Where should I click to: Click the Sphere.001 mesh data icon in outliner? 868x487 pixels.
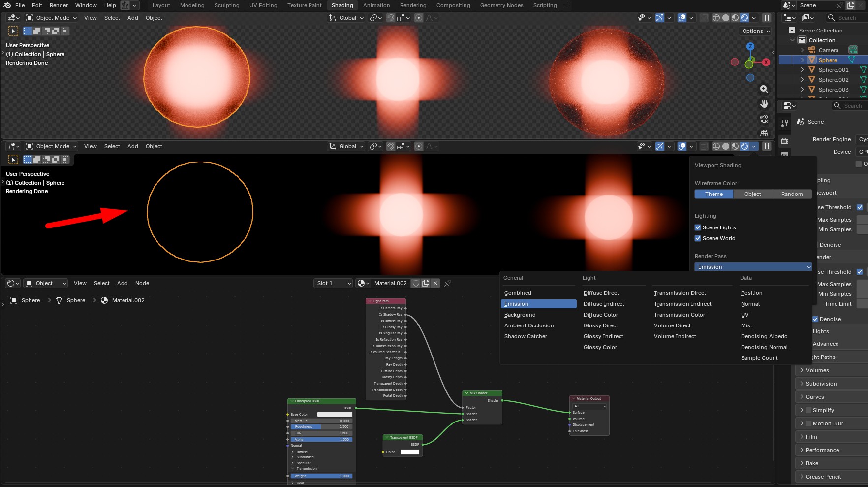(863, 70)
